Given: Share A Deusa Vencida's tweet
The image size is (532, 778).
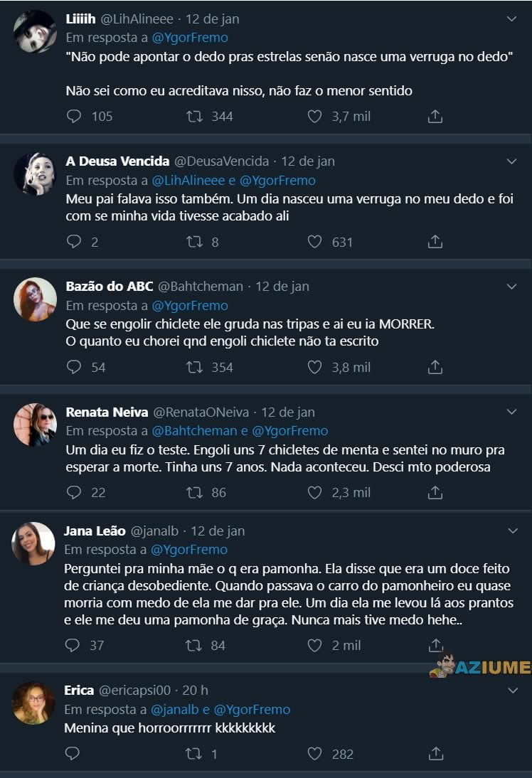Looking at the screenshot, I should point(434,242).
